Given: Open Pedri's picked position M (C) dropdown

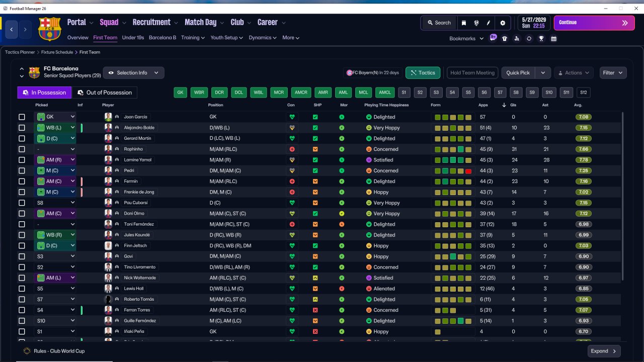Looking at the screenshot, I should (x=55, y=170).
